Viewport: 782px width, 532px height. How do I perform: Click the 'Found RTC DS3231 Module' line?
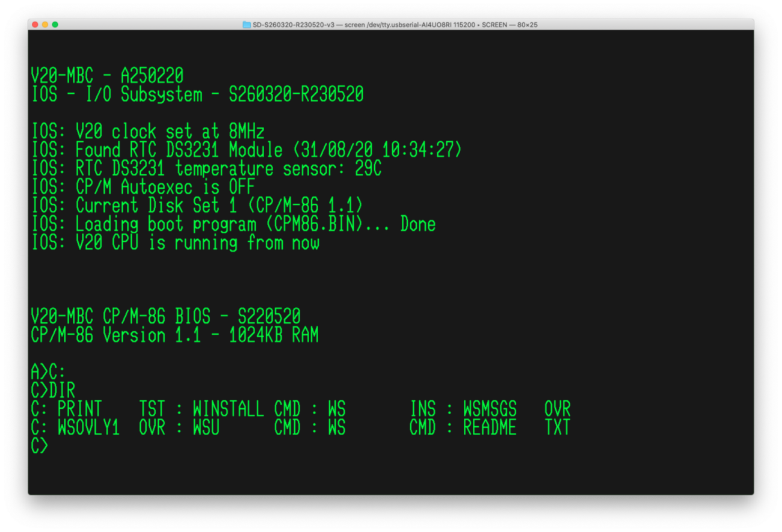point(247,150)
